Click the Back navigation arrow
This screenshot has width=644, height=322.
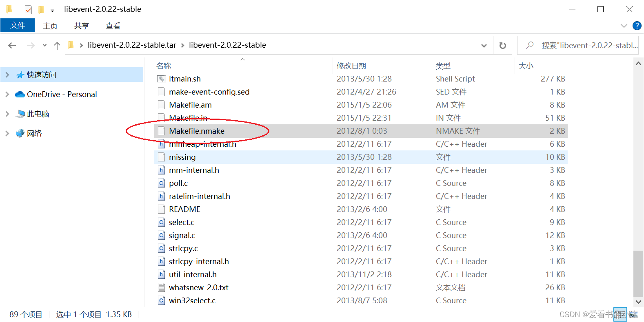(12, 45)
